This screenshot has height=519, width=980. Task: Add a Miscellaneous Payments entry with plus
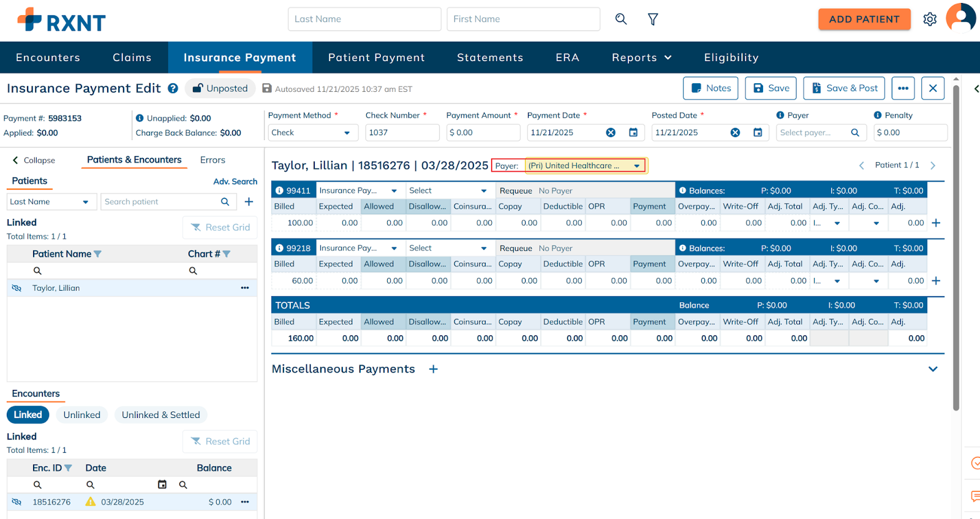click(x=433, y=369)
